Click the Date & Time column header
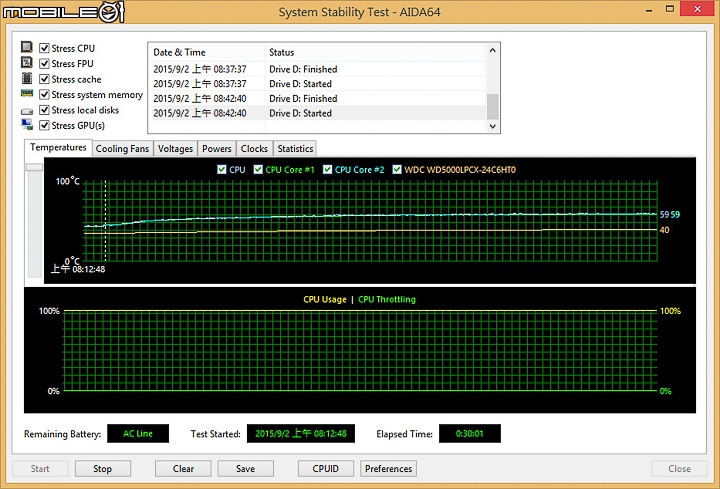Screen dimensions: 720x489 coord(206,52)
